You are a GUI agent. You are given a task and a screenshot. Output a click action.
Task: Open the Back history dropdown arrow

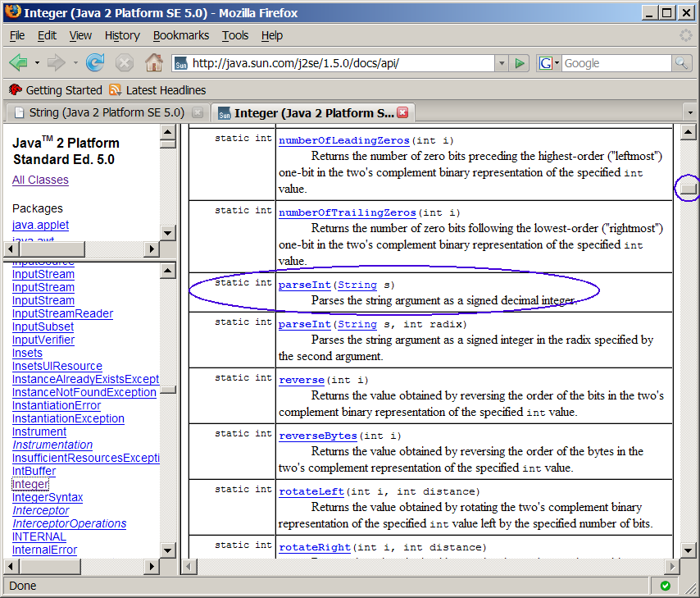[37, 63]
